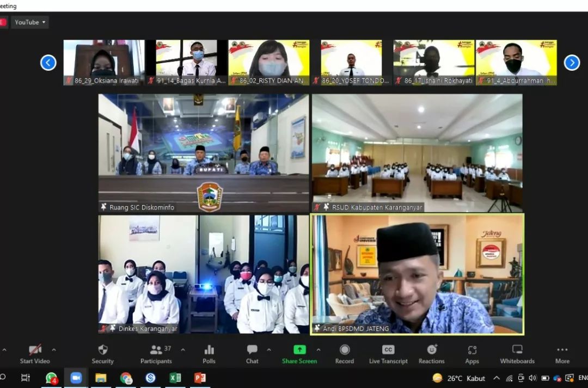Enable Live Transcript captions
This screenshot has height=388, width=588.
(388, 349)
